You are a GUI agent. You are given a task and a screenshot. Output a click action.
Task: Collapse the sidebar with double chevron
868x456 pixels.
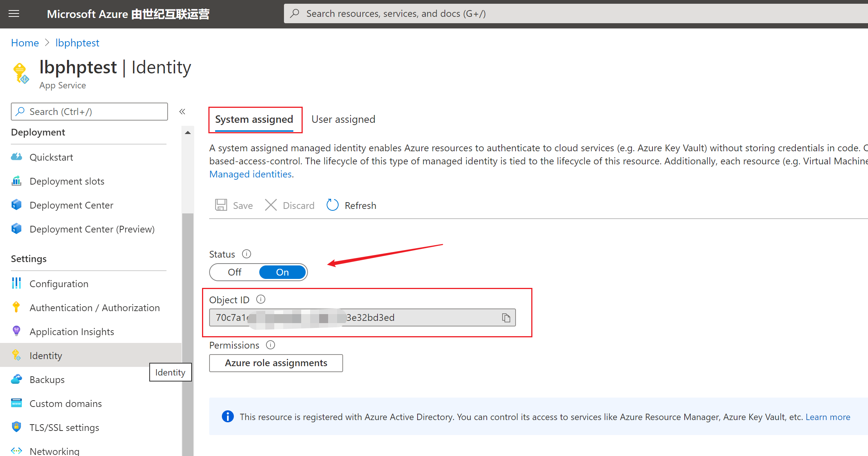[x=182, y=112]
